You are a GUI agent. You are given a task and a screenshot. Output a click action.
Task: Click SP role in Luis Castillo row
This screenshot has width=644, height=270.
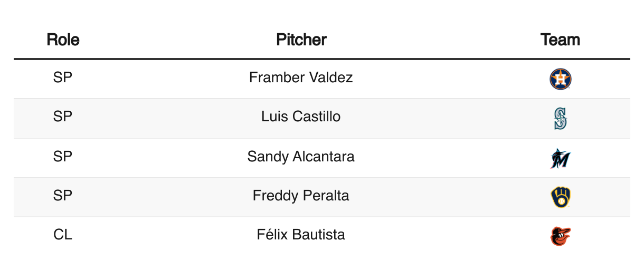point(63,116)
